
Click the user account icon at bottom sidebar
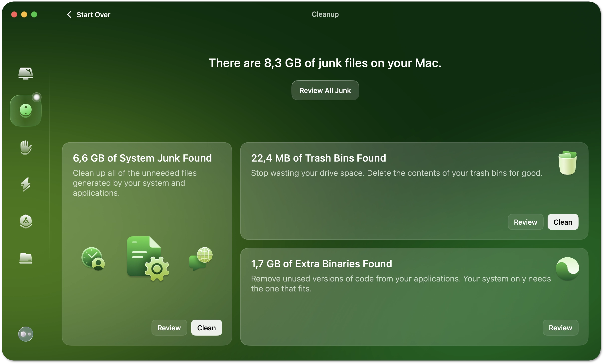pos(25,334)
